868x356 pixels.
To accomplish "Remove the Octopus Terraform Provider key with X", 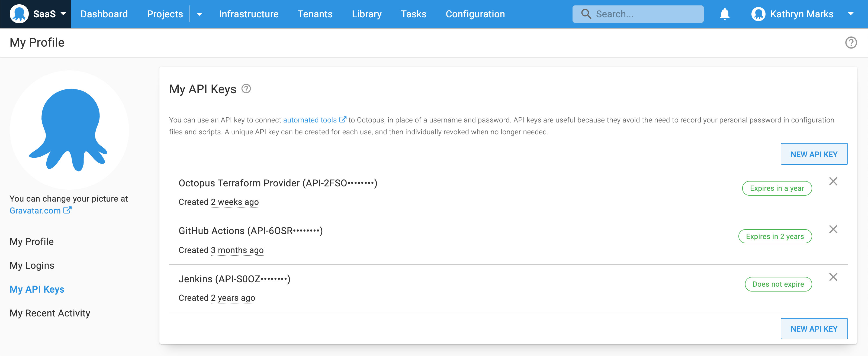I will (834, 181).
